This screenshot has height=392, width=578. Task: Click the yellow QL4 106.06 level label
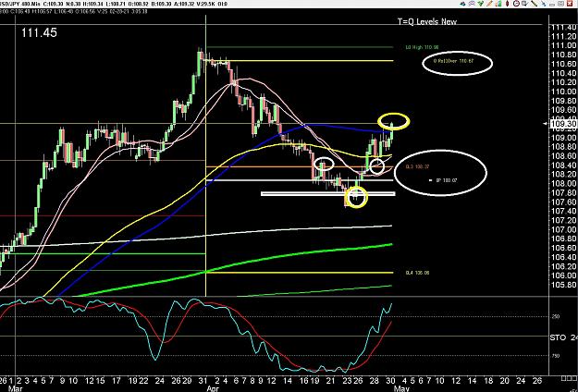[417, 273]
